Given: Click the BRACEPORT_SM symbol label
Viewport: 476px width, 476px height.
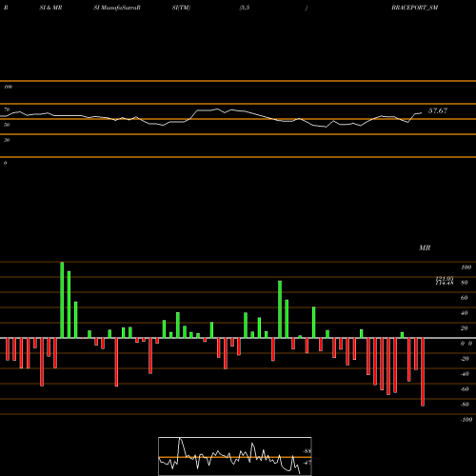Looking at the screenshot, I should pos(414,8).
